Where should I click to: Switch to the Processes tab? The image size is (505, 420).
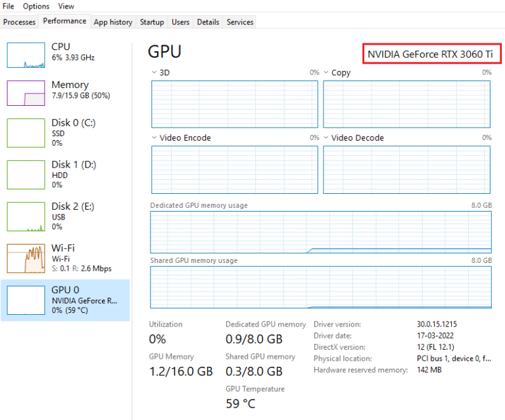coord(19,22)
